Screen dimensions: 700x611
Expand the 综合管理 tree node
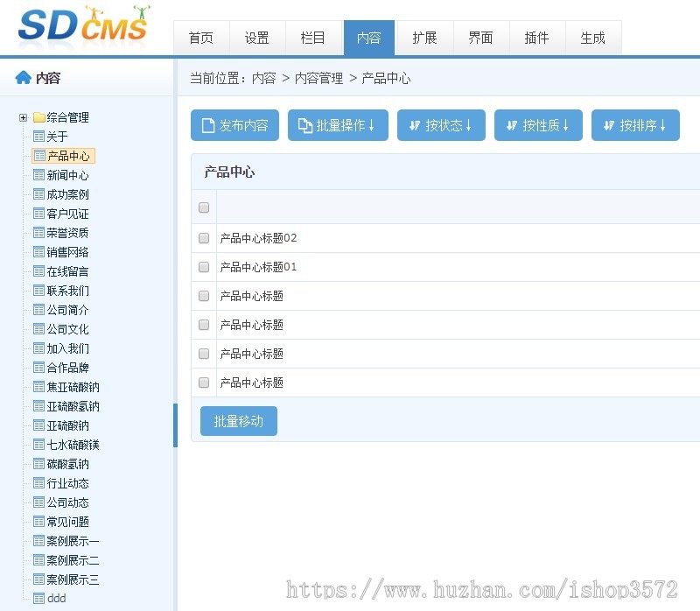point(21,116)
